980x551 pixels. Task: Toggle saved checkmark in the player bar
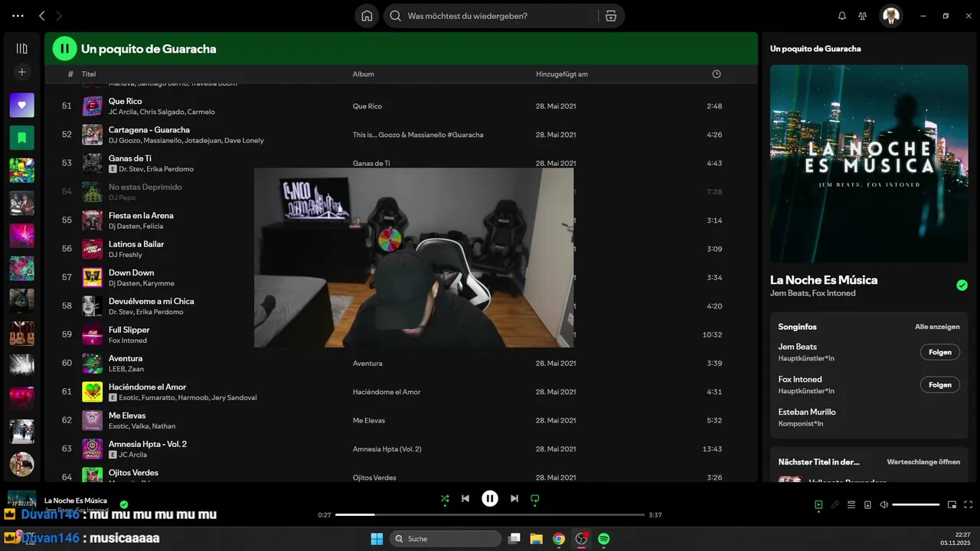click(x=124, y=504)
